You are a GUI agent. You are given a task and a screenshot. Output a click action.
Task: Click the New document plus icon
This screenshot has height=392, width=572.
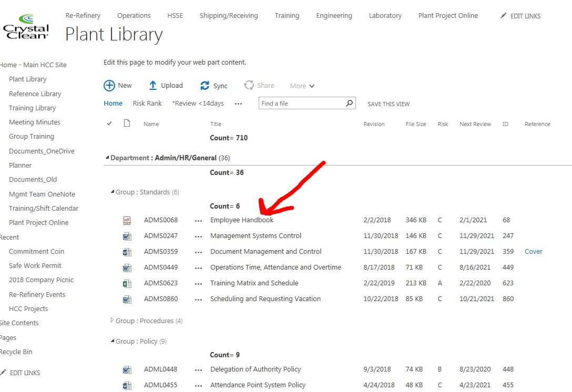click(x=109, y=86)
